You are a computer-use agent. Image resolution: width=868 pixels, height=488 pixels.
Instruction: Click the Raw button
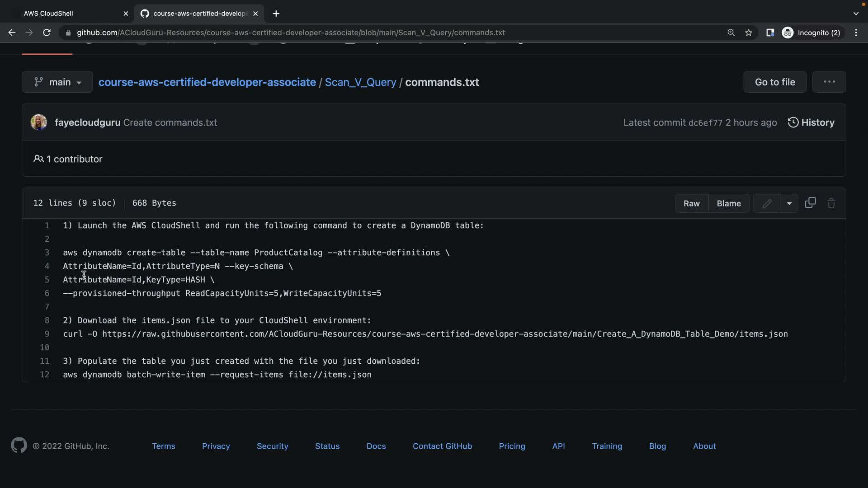point(691,203)
